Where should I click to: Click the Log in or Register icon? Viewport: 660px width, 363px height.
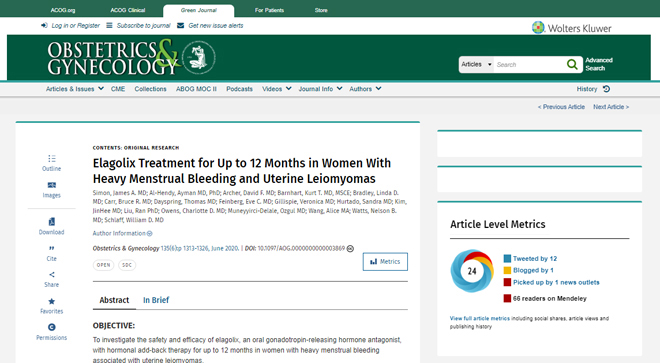(44, 26)
